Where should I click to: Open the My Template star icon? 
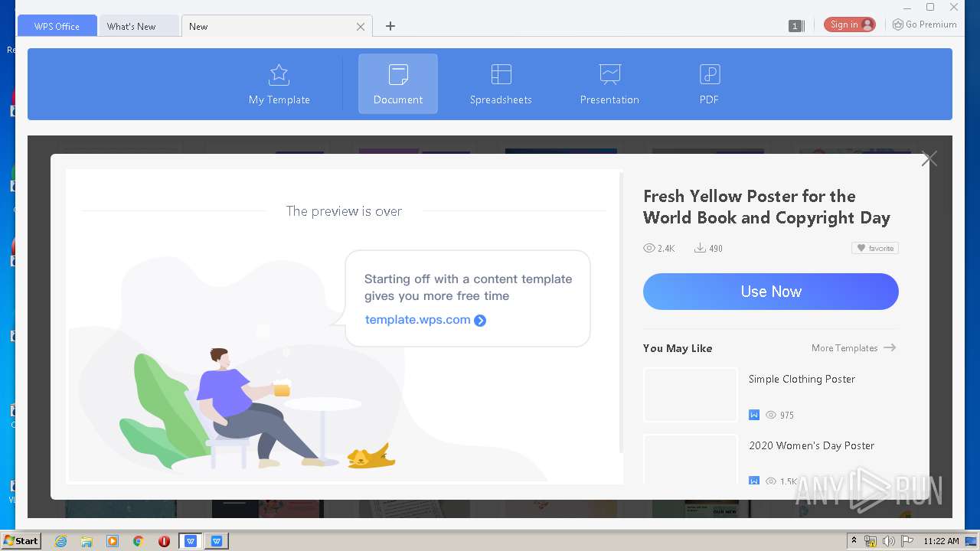279,75
